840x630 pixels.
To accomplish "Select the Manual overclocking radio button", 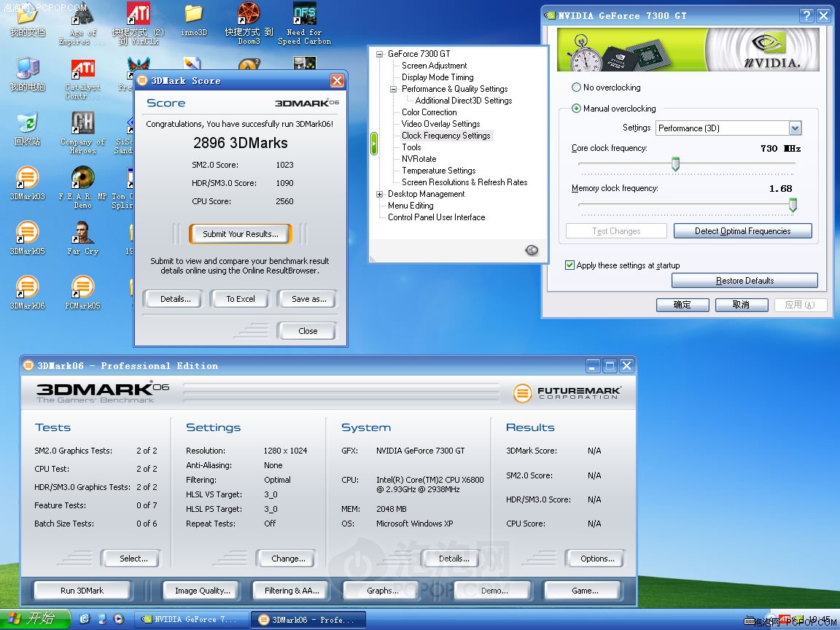I will 577,108.
